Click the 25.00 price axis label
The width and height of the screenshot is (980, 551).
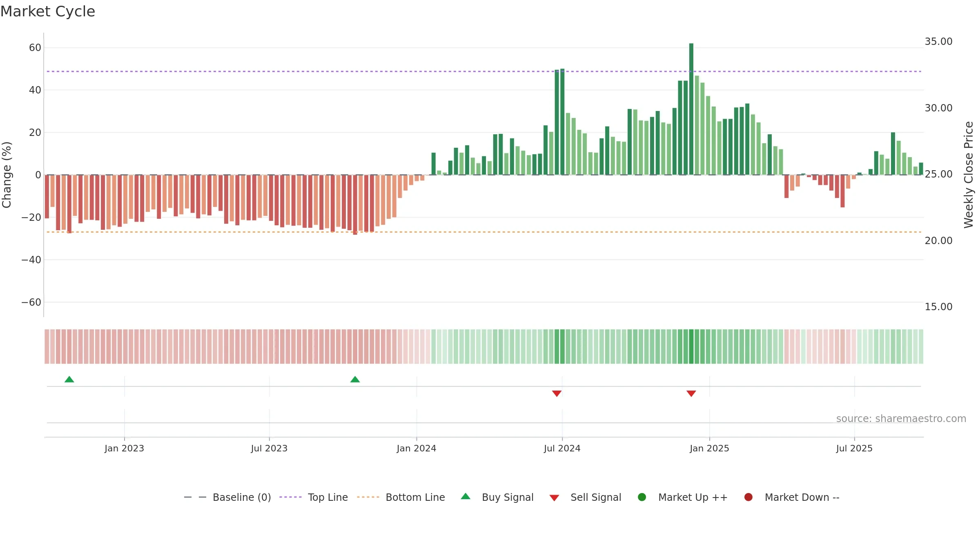(x=938, y=174)
